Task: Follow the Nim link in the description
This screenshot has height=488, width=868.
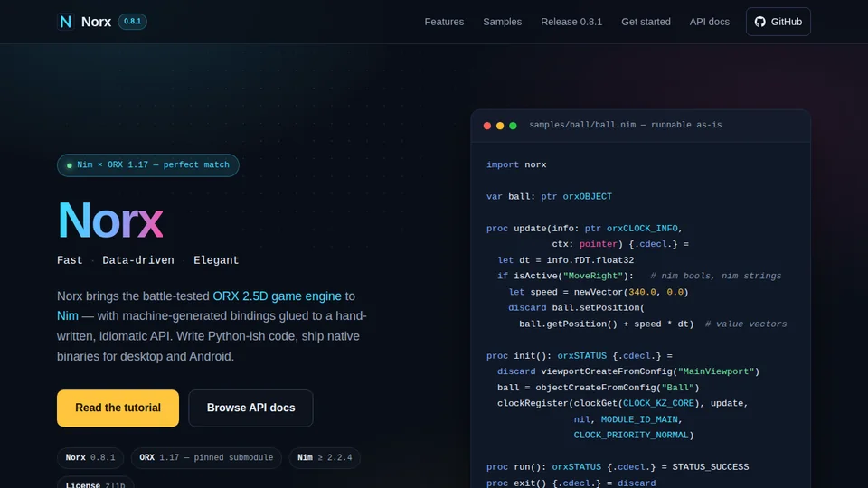Action: click(68, 316)
